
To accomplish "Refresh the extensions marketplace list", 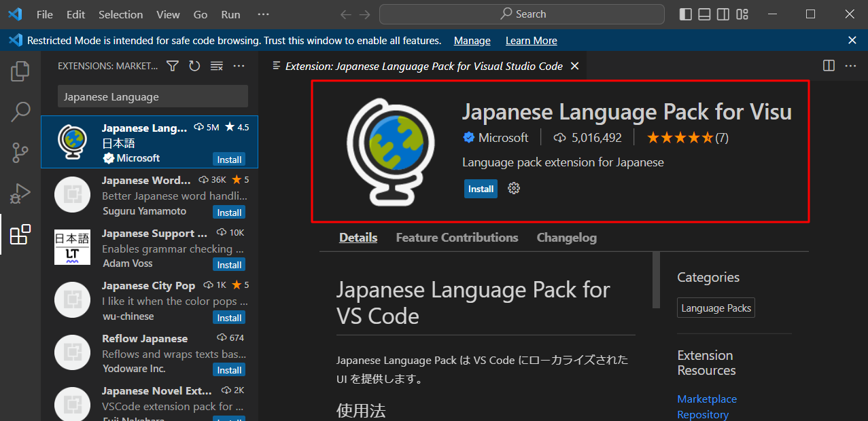I will (194, 65).
